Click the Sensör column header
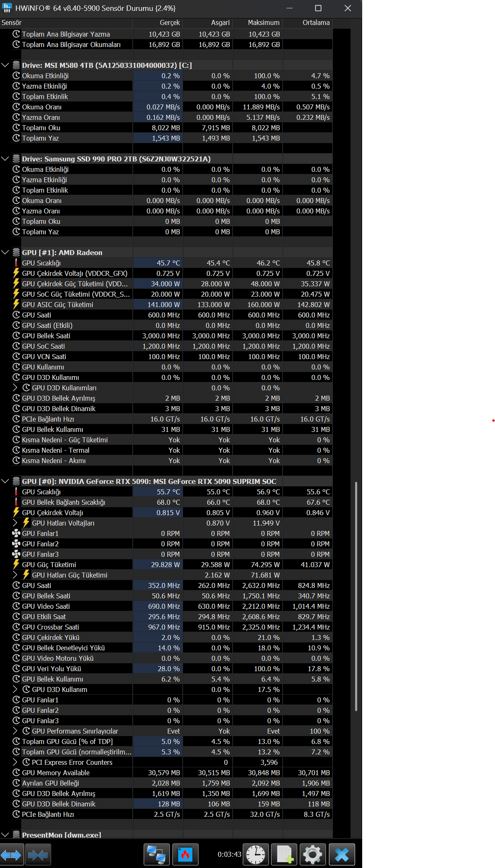The image size is (495, 868). coord(66,23)
